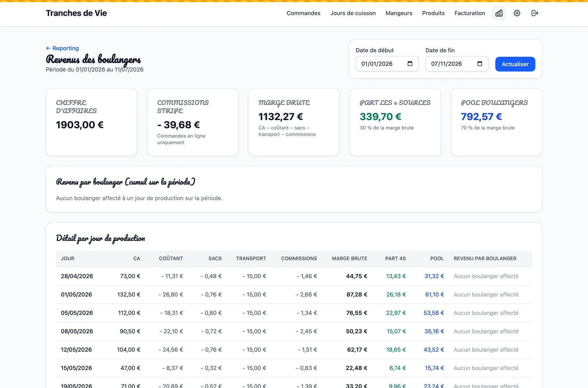This screenshot has width=588, height=388.
Task: Click the Actualiser button
Action: pos(515,64)
